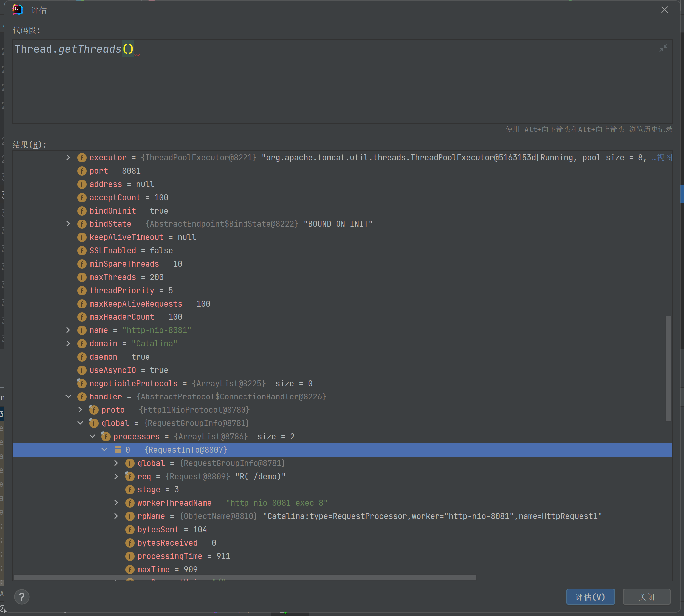This screenshot has height=616, width=684.
Task: Select the stage = 3 tree row
Action: pos(158,490)
